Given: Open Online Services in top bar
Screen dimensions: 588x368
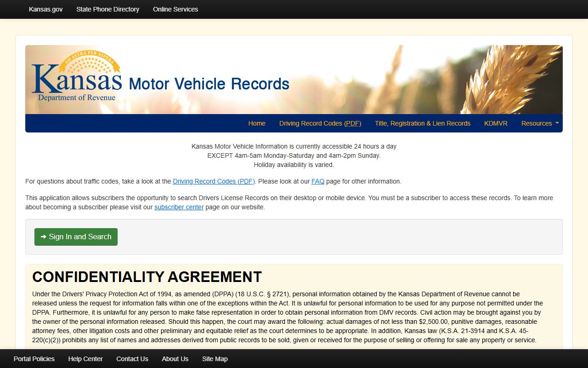Looking at the screenshot, I should (x=175, y=9).
